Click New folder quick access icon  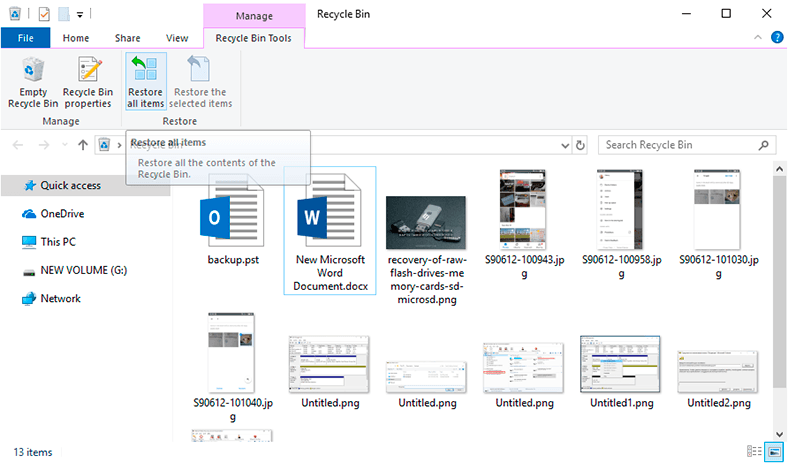point(64,14)
